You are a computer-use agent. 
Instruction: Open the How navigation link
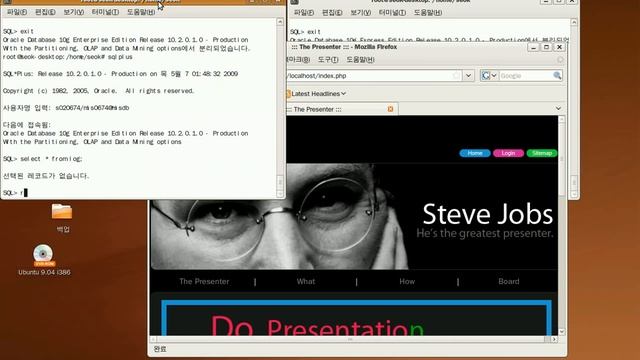(x=407, y=281)
